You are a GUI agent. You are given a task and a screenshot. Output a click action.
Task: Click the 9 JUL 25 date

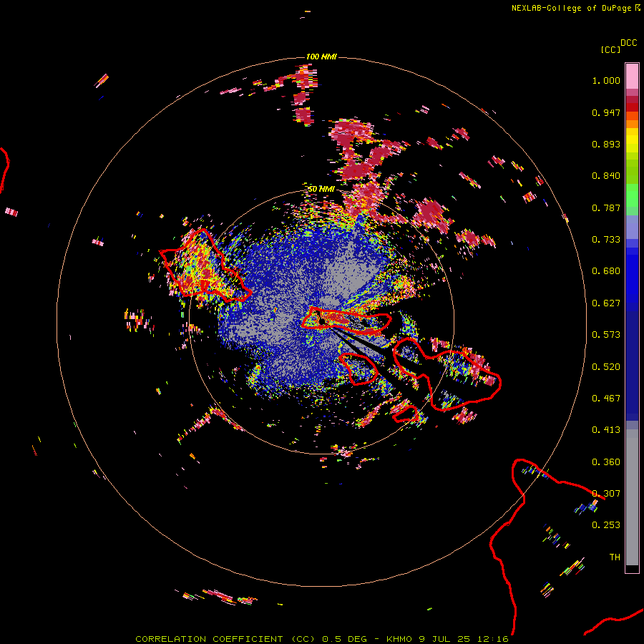click(445, 639)
